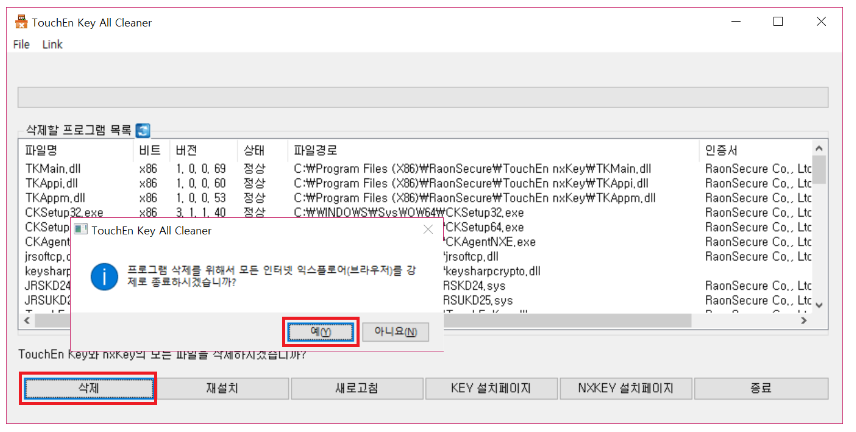Viewport: 856px width, 432px height.
Task: Select the CKSetup32.exe file name
Action: pyautogui.click(x=64, y=212)
